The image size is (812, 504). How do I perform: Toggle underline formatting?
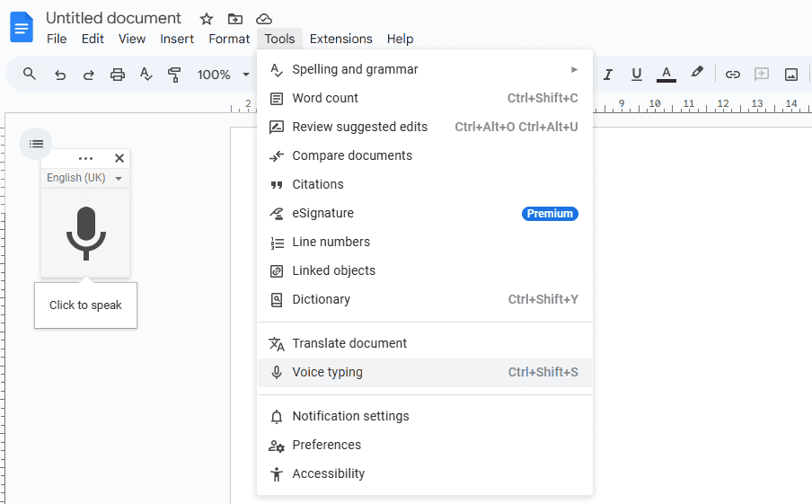point(637,75)
